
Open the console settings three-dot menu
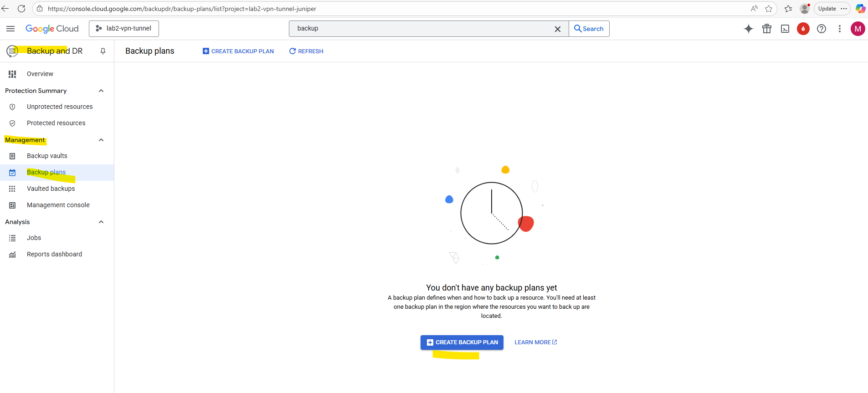click(x=840, y=29)
